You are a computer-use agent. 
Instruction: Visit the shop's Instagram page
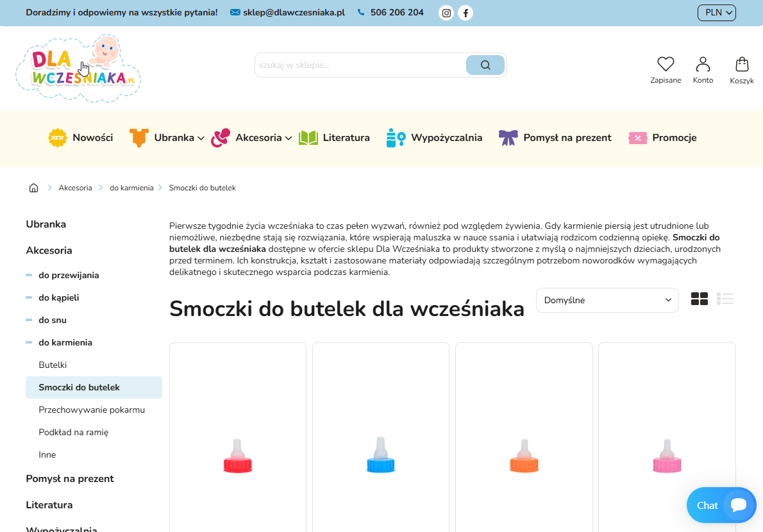coord(446,12)
